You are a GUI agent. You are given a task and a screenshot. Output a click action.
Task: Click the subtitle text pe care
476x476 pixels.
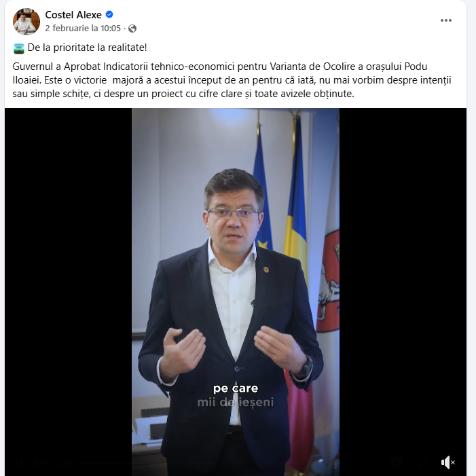(x=236, y=388)
